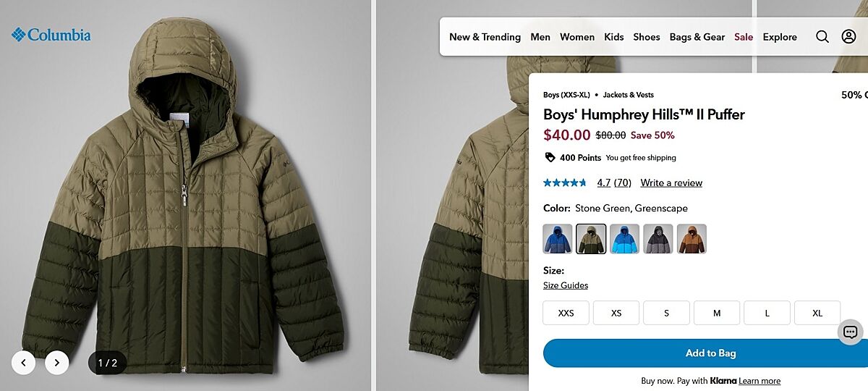Screen dimensions: 868x391
Task: Open the Sale menu item
Action: 744,37
